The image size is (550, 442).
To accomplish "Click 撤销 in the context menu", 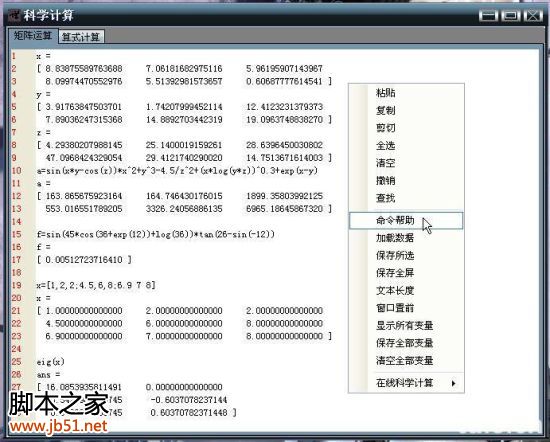I will point(385,180).
